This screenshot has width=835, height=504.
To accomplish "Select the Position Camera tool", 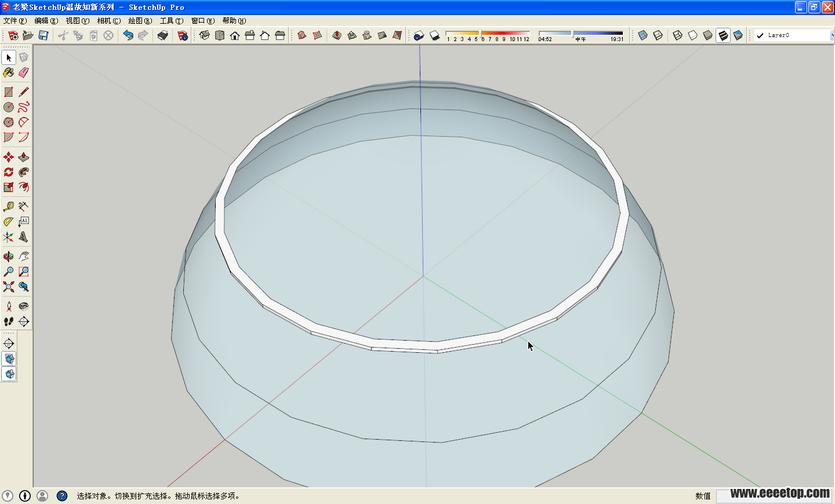I will (x=9, y=306).
